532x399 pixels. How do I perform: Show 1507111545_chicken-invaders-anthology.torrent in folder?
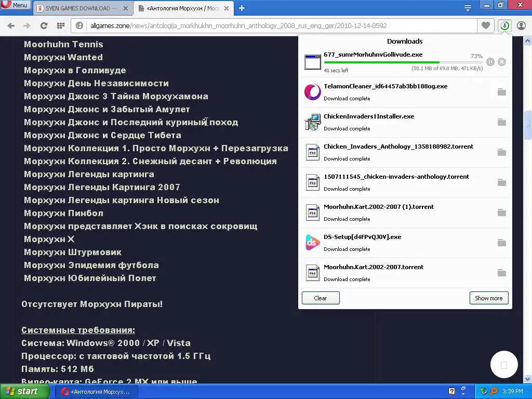point(502,182)
